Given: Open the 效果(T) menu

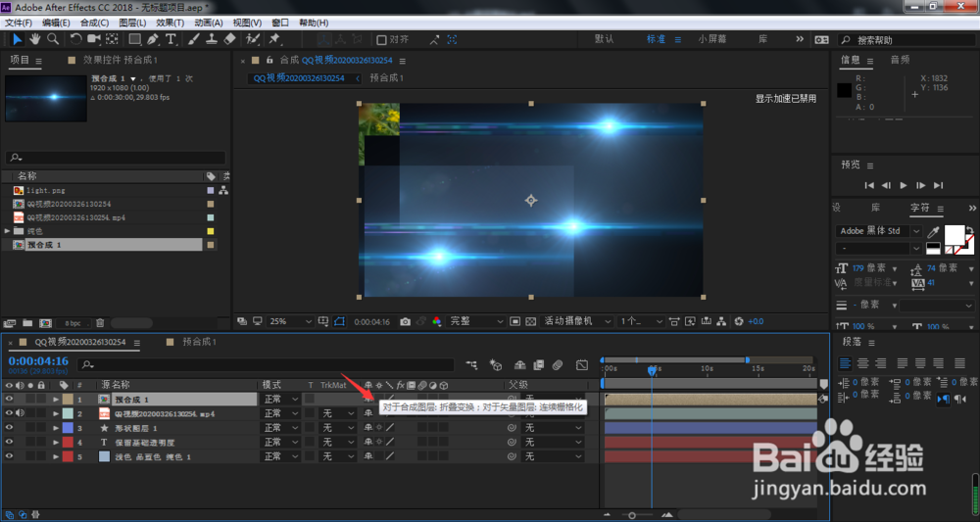Looking at the screenshot, I should tap(170, 23).
